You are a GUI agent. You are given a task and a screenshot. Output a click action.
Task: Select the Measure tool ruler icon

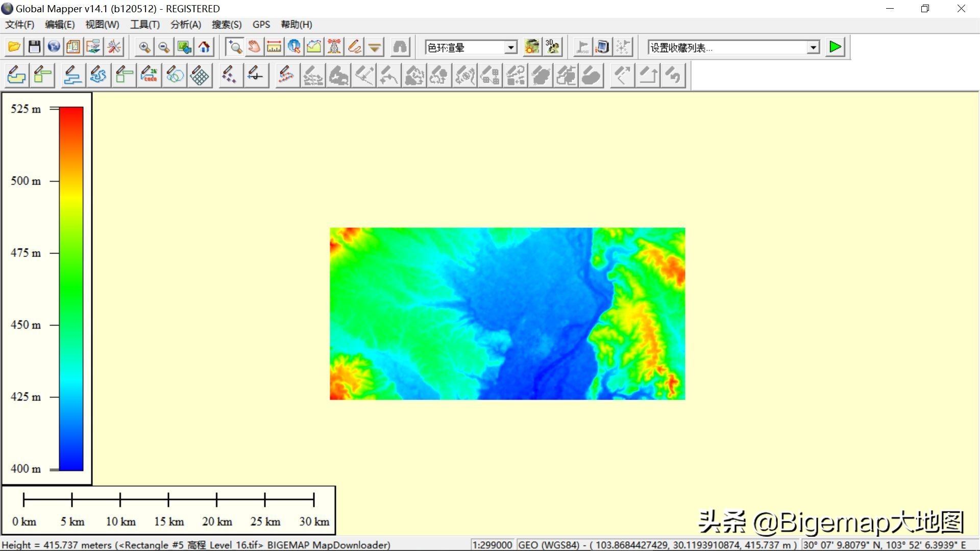tap(274, 47)
